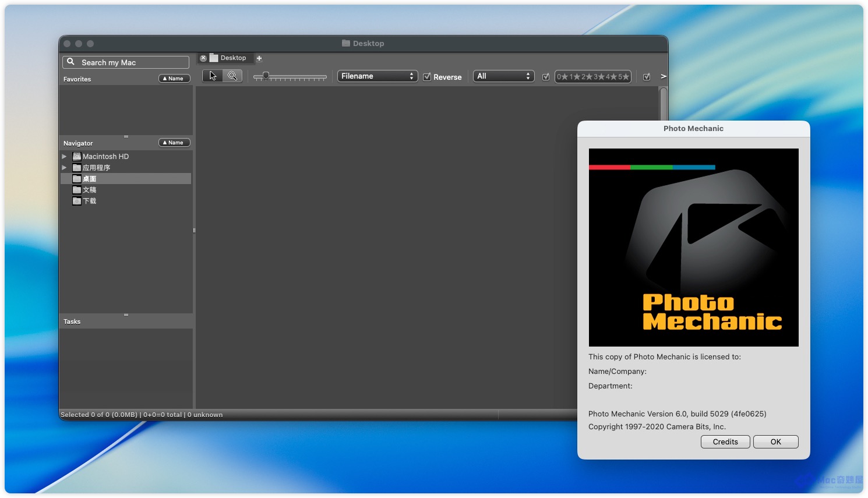Click the version build text

click(x=678, y=414)
